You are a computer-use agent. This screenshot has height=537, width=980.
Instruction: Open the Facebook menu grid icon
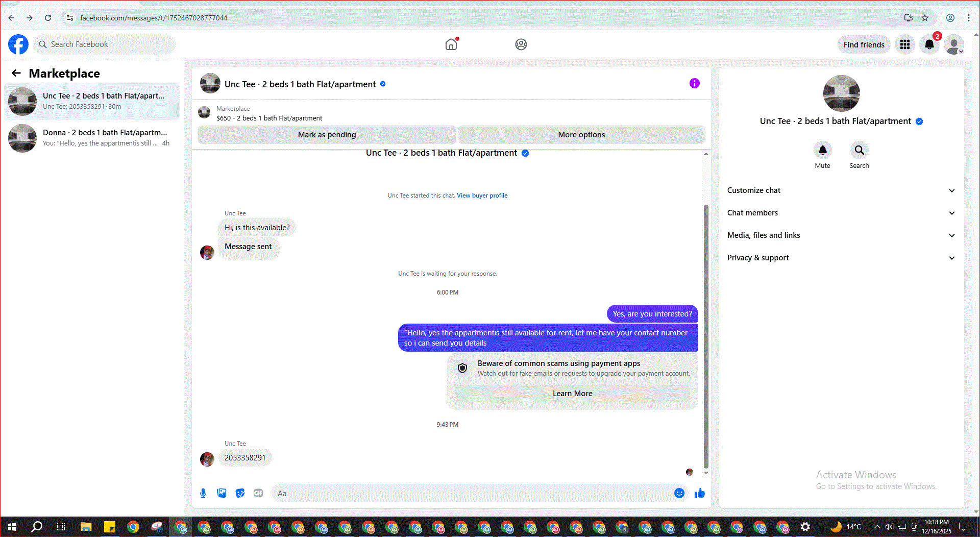pos(905,45)
